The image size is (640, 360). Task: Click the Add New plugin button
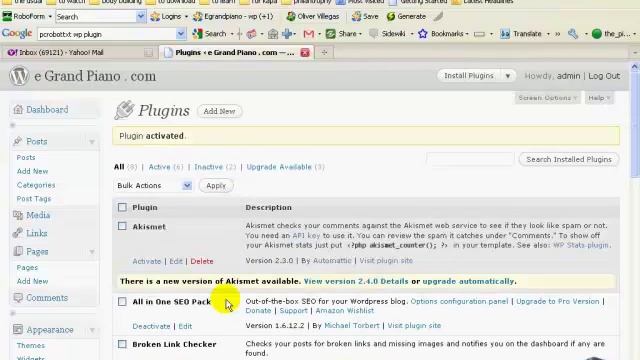click(219, 111)
